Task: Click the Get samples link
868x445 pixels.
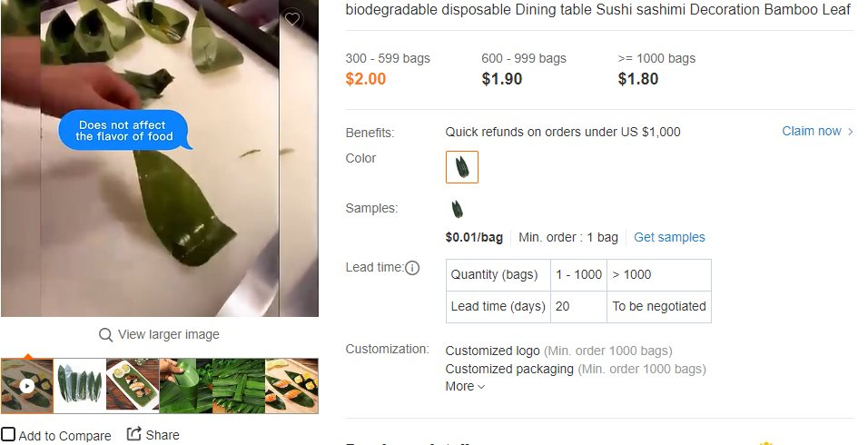Action: (x=669, y=237)
